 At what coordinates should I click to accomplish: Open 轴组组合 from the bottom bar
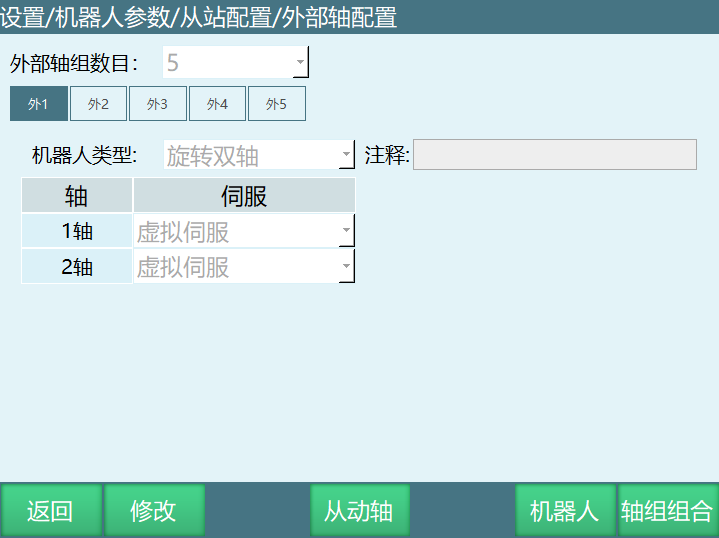point(667,511)
